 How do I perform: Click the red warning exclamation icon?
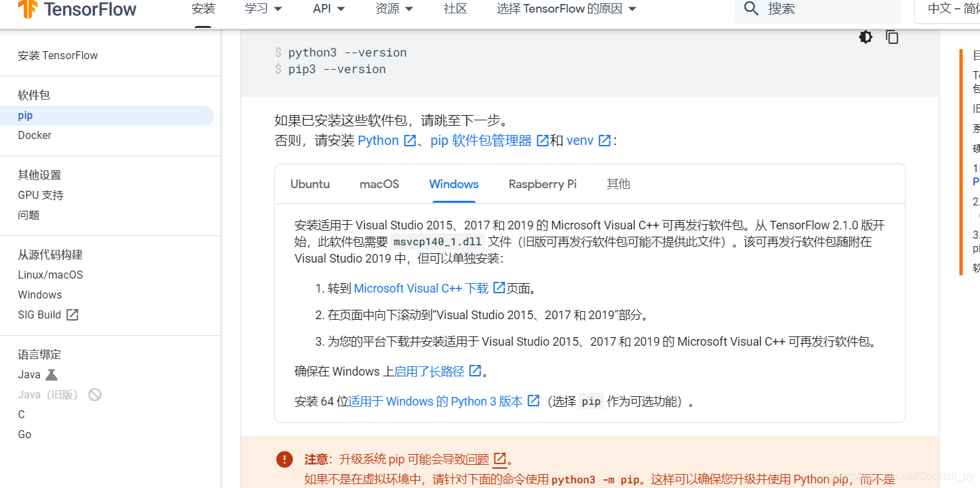(284, 459)
